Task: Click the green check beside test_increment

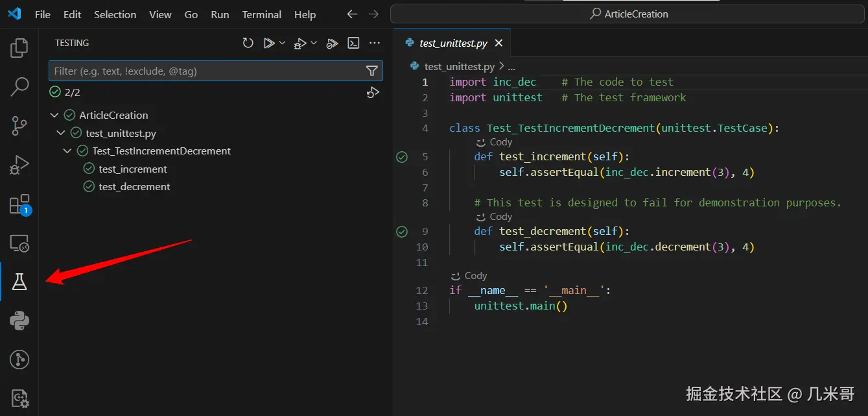Action: point(88,168)
